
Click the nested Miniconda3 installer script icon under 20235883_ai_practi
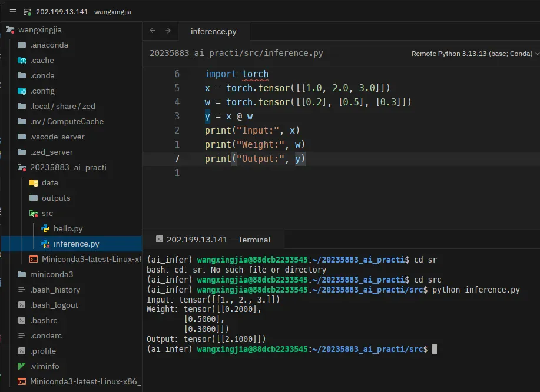[x=34, y=259]
